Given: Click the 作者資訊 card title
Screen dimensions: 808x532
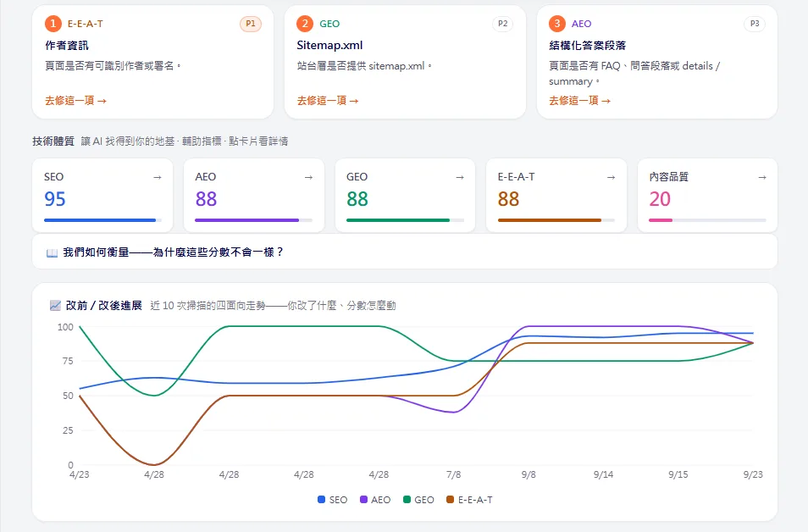Looking at the screenshot, I should pyautogui.click(x=66, y=46).
